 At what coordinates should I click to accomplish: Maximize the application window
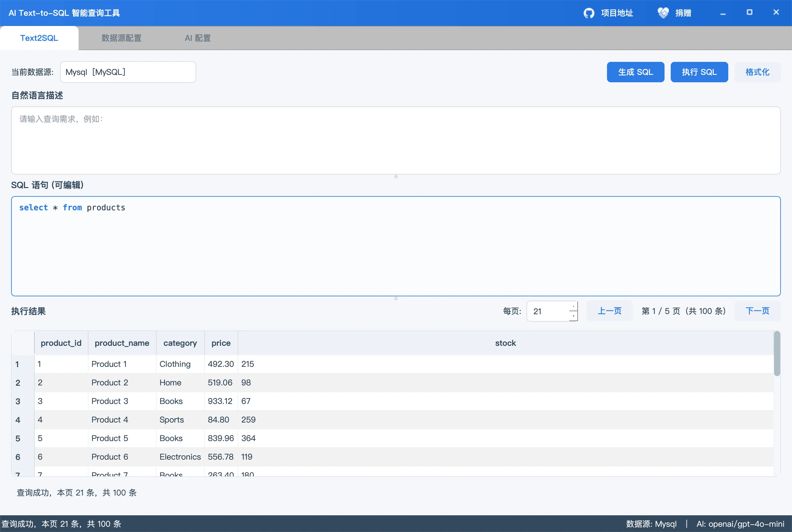[749, 13]
